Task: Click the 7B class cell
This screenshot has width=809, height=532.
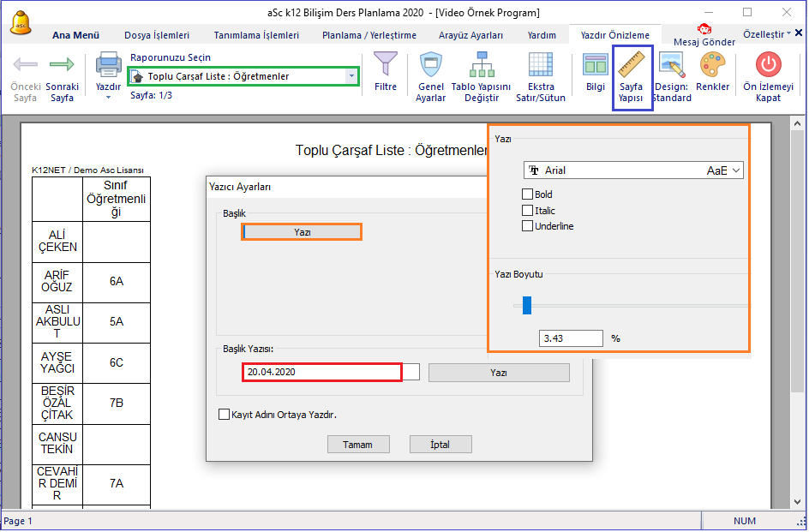Action: 117,403
